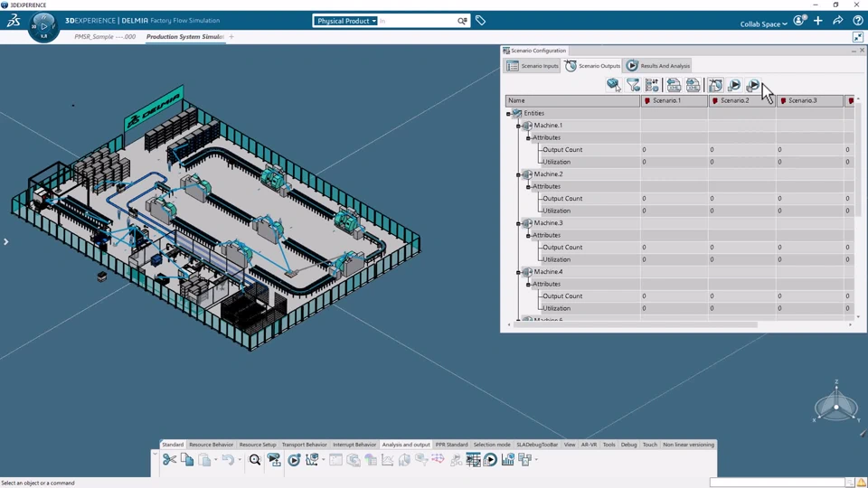
Task: Open the Transport Behavior toolbar tab
Action: pos(304,445)
